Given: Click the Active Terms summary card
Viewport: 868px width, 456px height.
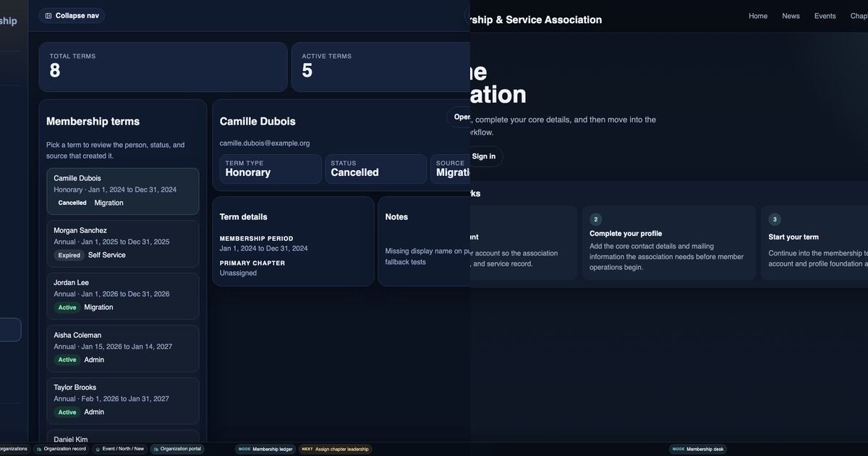Looking at the screenshot, I should coord(380,67).
